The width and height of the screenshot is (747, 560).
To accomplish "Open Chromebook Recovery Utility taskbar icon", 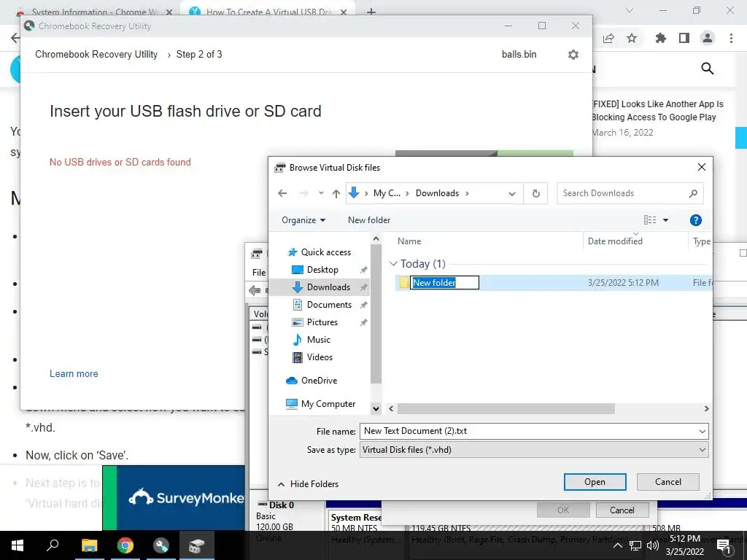I will coord(161,545).
